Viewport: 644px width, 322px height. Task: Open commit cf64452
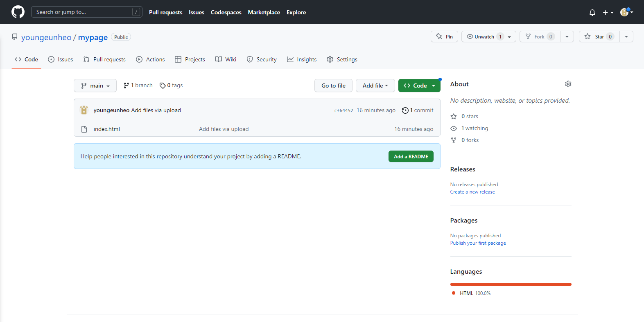click(x=343, y=110)
